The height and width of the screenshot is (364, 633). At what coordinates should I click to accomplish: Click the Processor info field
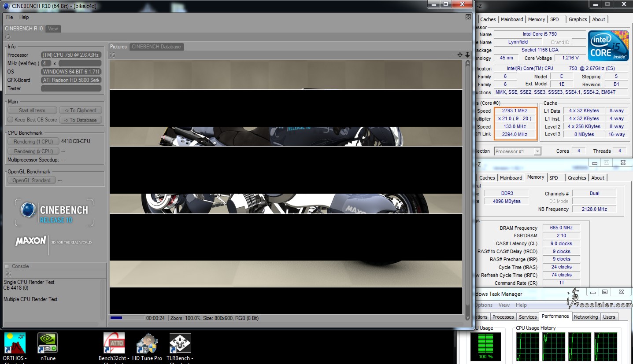point(71,55)
